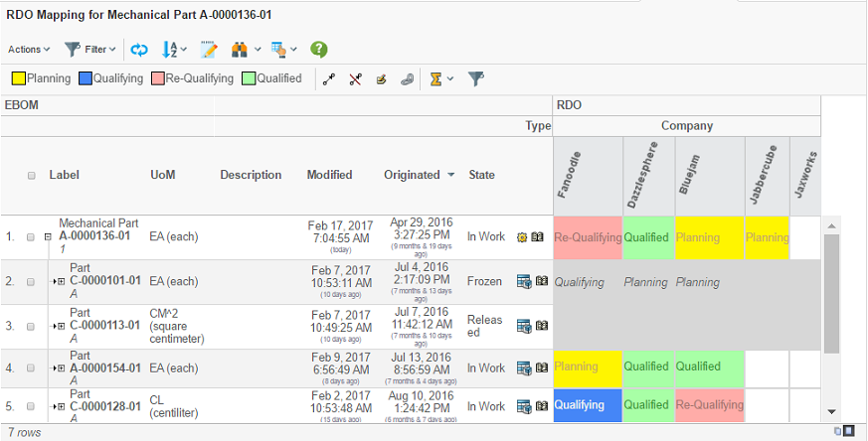
Task: Click the A-Z sort icon
Action: 169,49
